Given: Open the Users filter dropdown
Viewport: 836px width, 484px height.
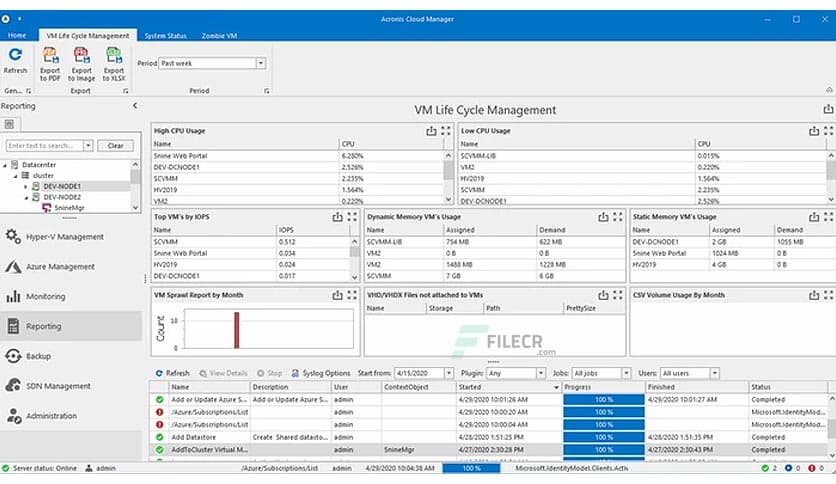Looking at the screenshot, I should (715, 373).
